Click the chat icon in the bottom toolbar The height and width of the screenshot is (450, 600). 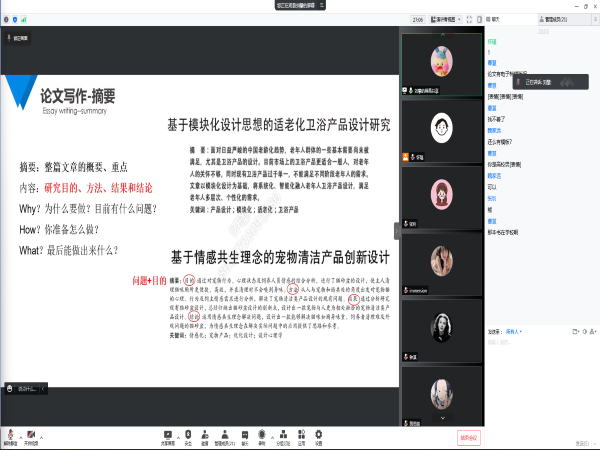point(244,435)
